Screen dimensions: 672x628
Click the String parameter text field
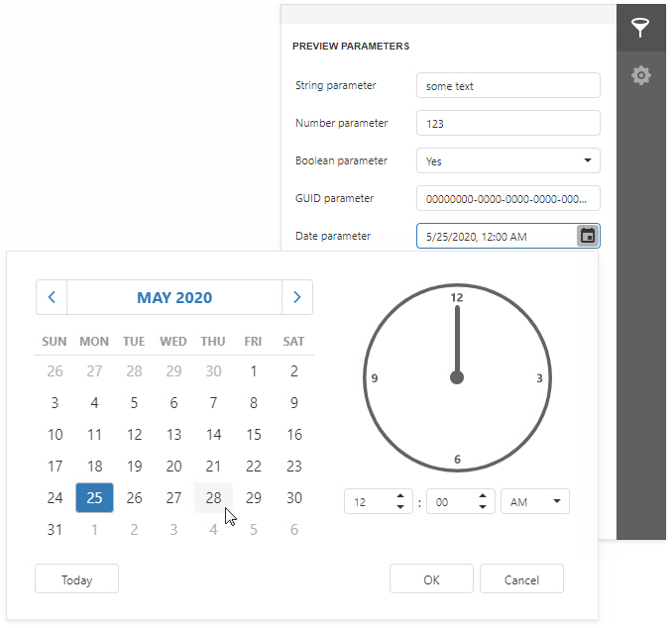click(507, 86)
